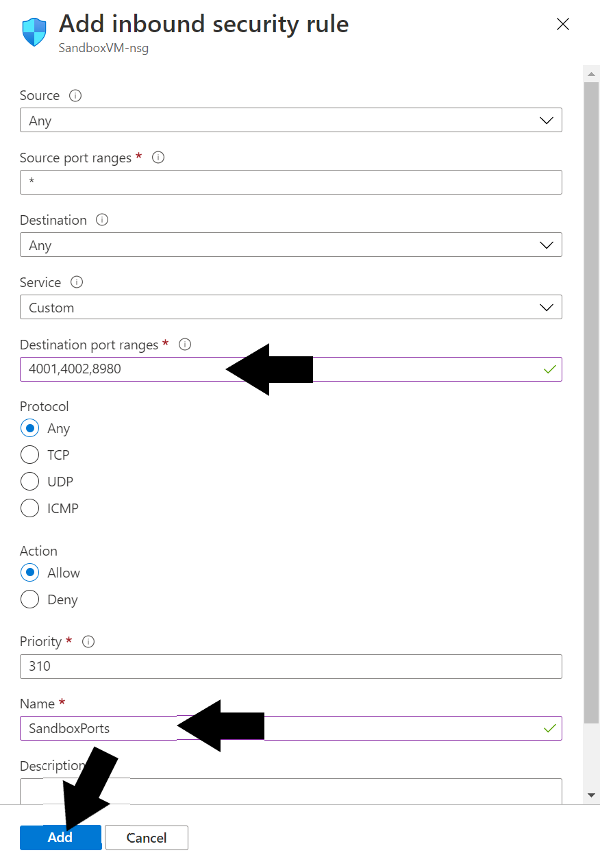The width and height of the screenshot is (600, 868).
Task: Click the info icon next to Source
Action: pyautogui.click(x=76, y=96)
